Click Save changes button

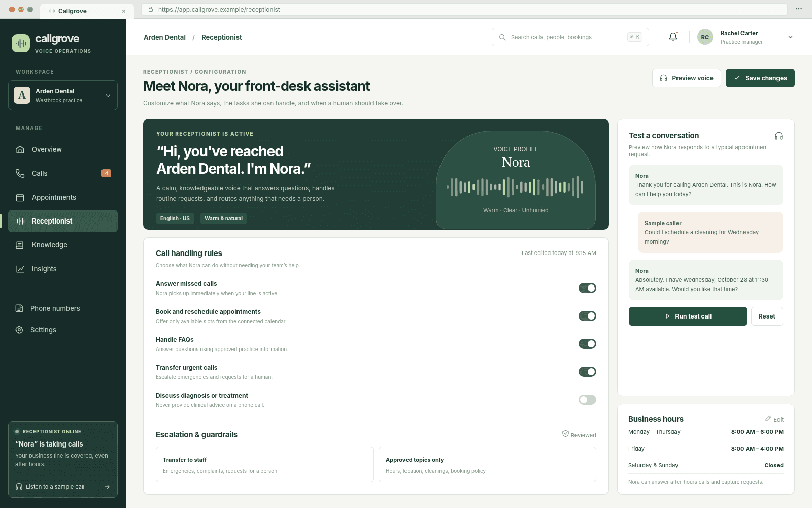[x=760, y=78]
